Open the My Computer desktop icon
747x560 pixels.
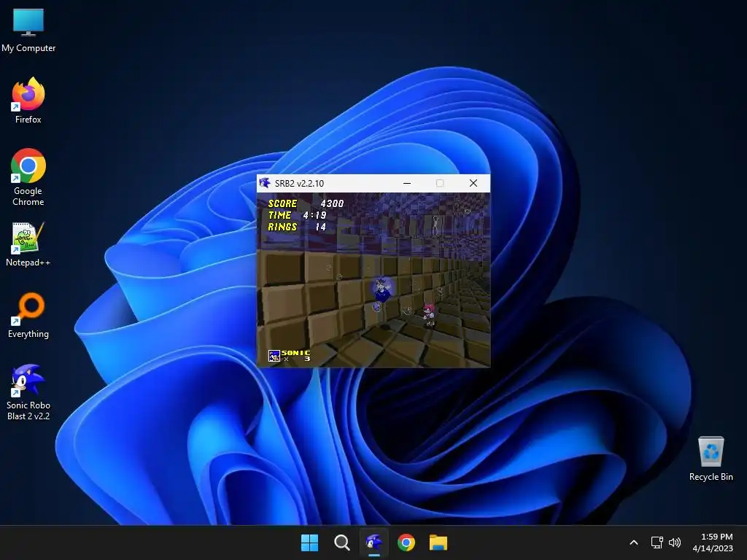pyautogui.click(x=28, y=29)
